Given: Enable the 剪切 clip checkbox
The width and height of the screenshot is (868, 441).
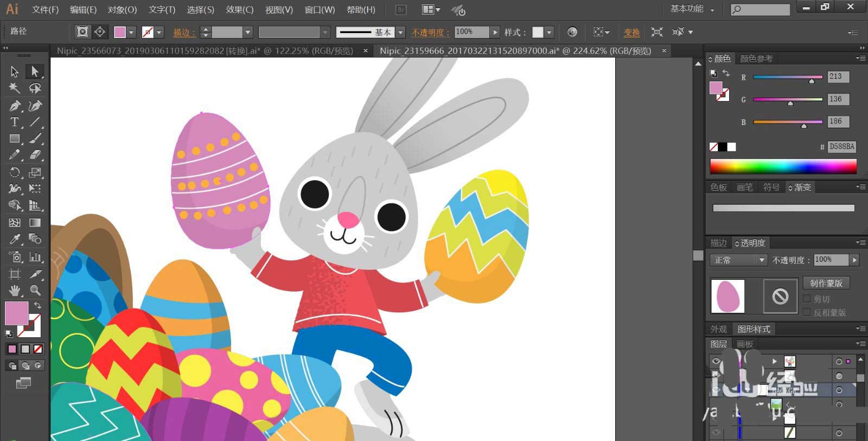Looking at the screenshot, I should (x=807, y=299).
